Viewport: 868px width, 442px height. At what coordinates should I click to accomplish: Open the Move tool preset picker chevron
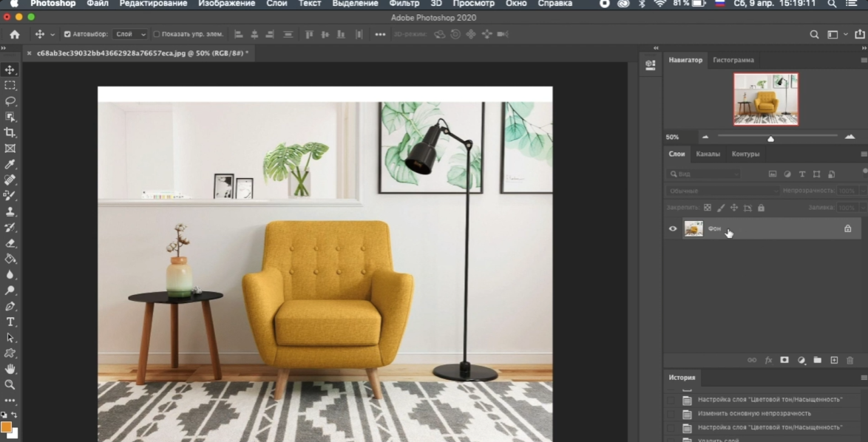[x=52, y=34]
